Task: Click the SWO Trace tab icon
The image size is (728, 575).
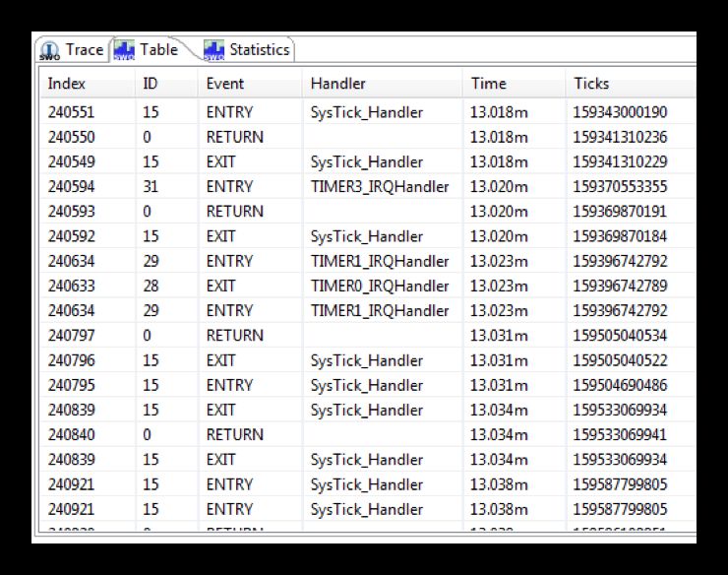Action: [49, 50]
